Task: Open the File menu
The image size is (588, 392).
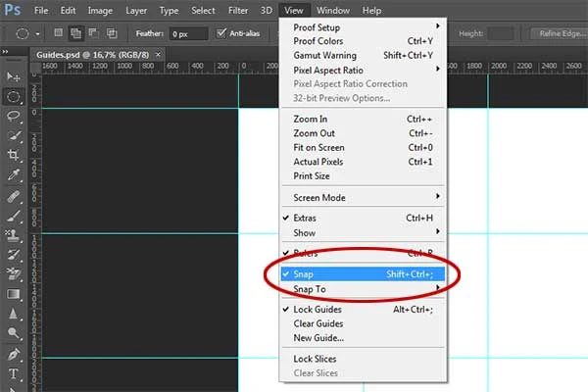Action: pos(41,11)
